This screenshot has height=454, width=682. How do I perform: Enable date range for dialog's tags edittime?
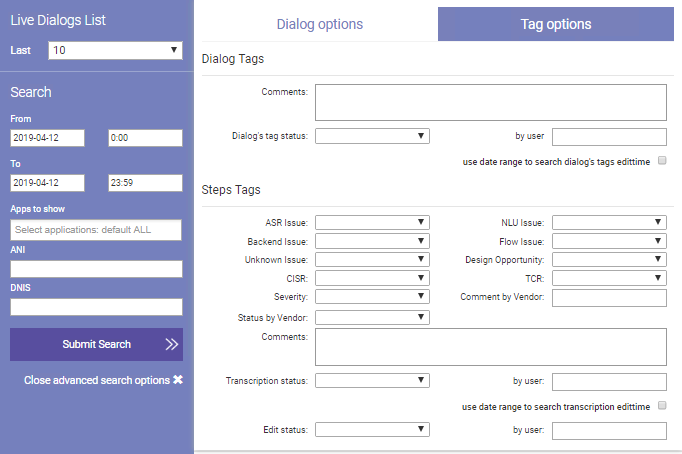[x=661, y=160]
